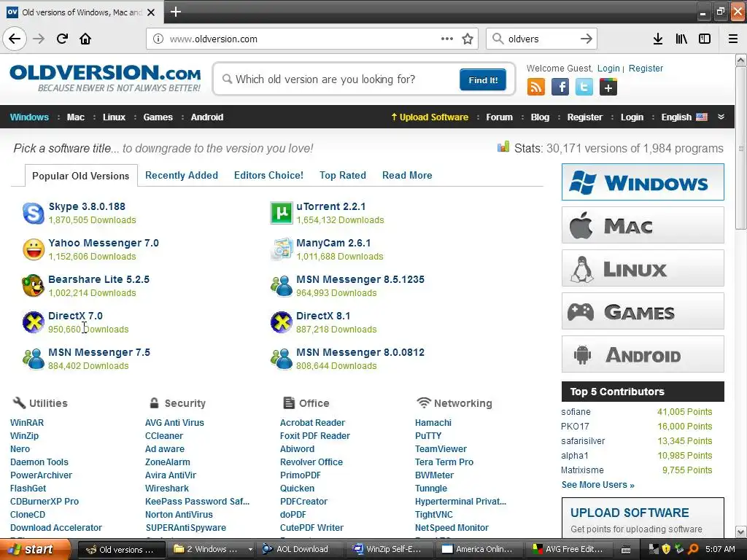Click the ManyCam 2.6.1 icon
The height and width of the screenshot is (560, 747).
(x=282, y=249)
